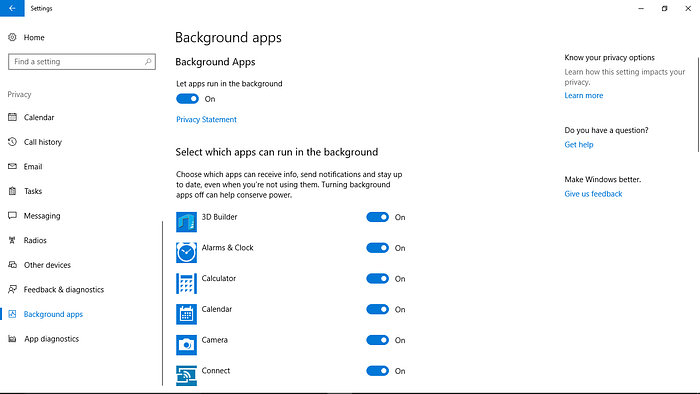
Task: Open App diagnostics page
Action: click(x=52, y=339)
